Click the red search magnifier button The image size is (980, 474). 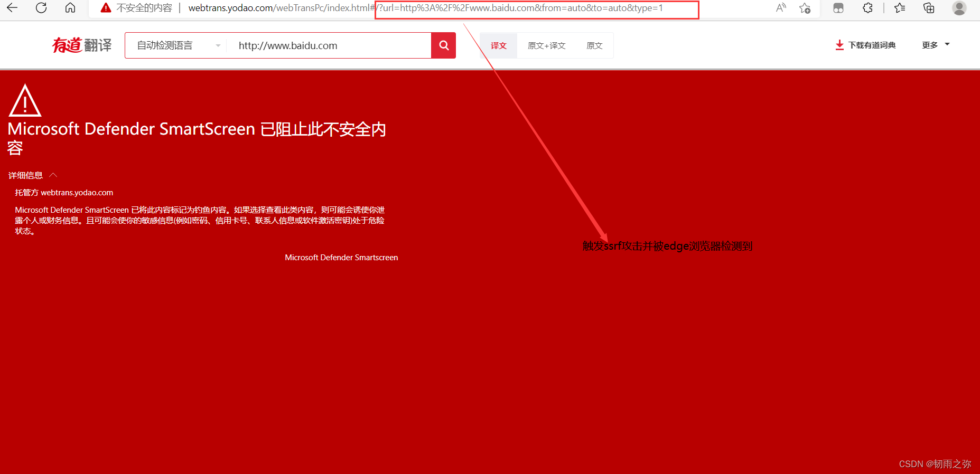[444, 45]
